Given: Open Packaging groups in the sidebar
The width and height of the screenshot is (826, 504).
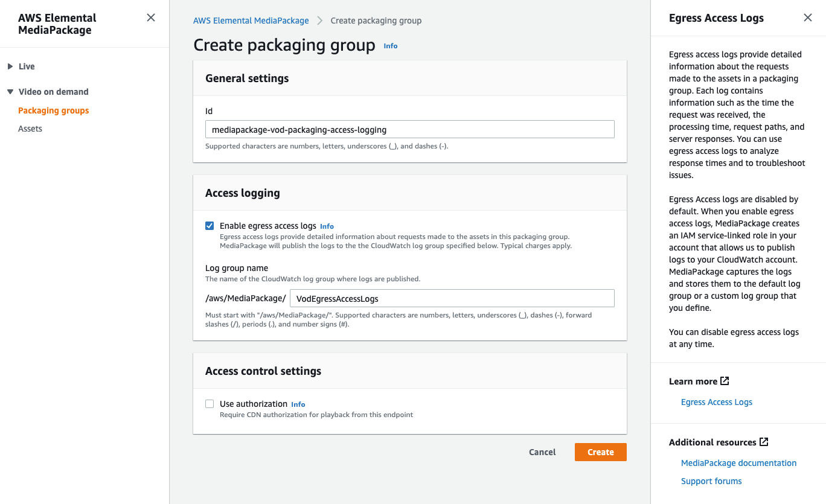Looking at the screenshot, I should pos(54,110).
